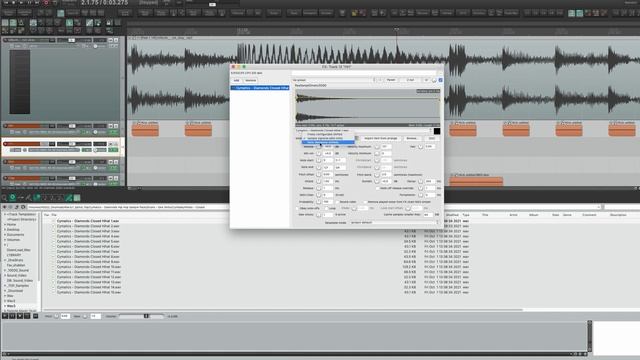Click the Max voices knob in sampler

[318, 214]
